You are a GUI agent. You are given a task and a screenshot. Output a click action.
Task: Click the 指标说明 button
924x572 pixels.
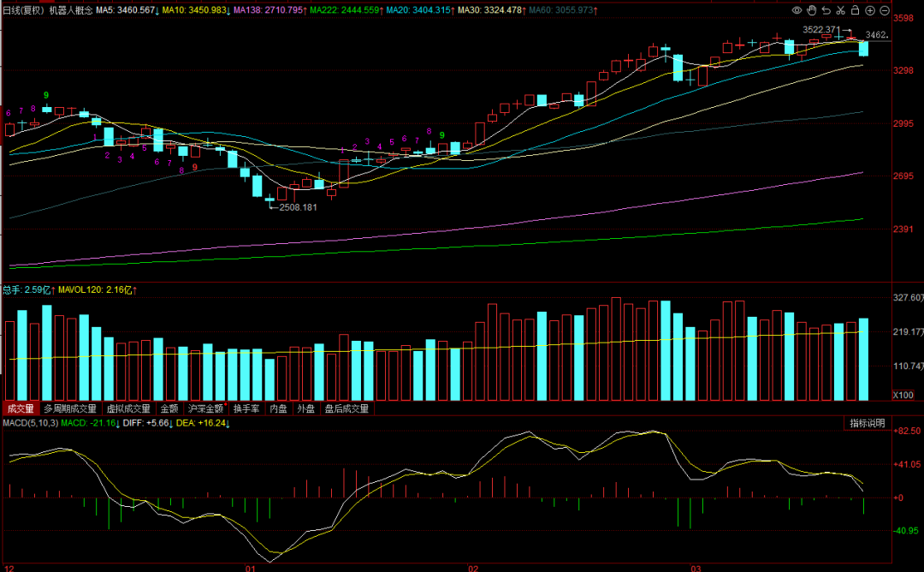tap(868, 423)
